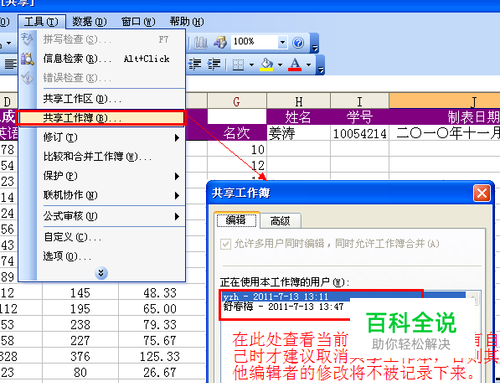Image resolution: width=500 pixels, height=383 pixels.
Task: Expand the 联机协作(N) submenu
Action: tap(177, 196)
